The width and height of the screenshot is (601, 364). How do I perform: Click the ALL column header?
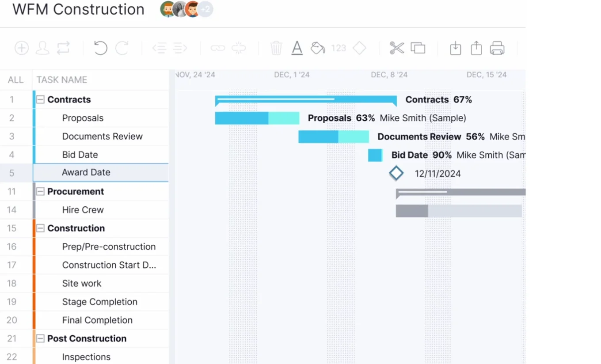tap(15, 80)
